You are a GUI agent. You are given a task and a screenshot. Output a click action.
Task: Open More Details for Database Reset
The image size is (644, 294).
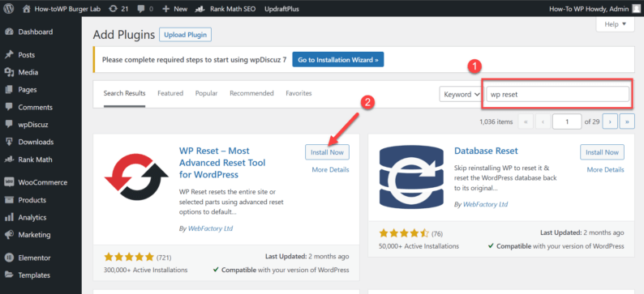tap(605, 169)
